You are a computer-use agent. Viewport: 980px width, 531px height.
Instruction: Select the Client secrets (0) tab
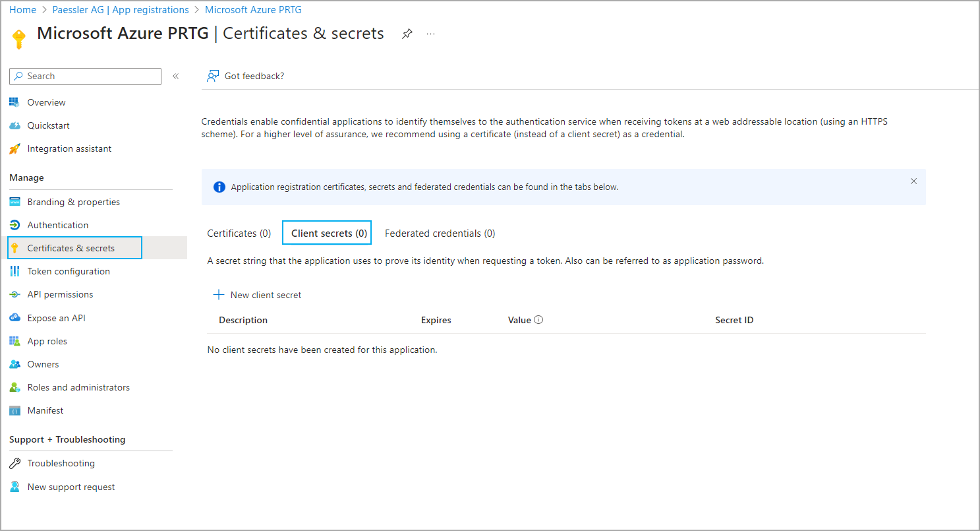327,233
